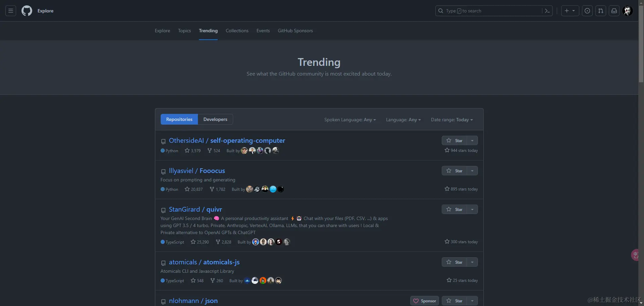Image resolution: width=644 pixels, height=306 pixels.
Task: Click first contributor avatar of atomicals-js
Action: (247, 280)
